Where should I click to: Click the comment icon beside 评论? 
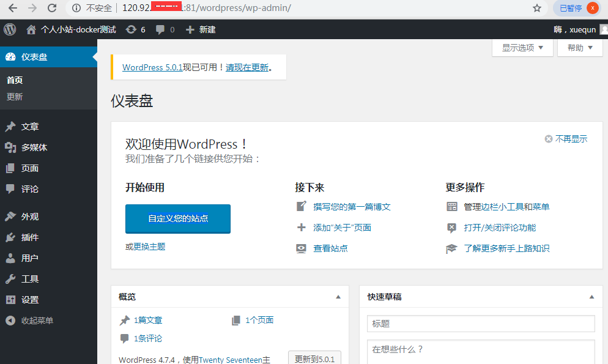[10, 189]
